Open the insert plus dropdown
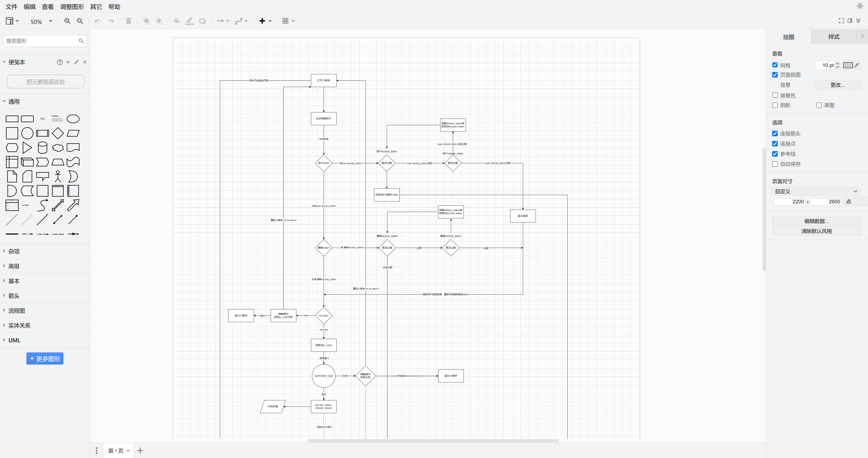Viewport: 868px width, 458px height. pos(265,21)
